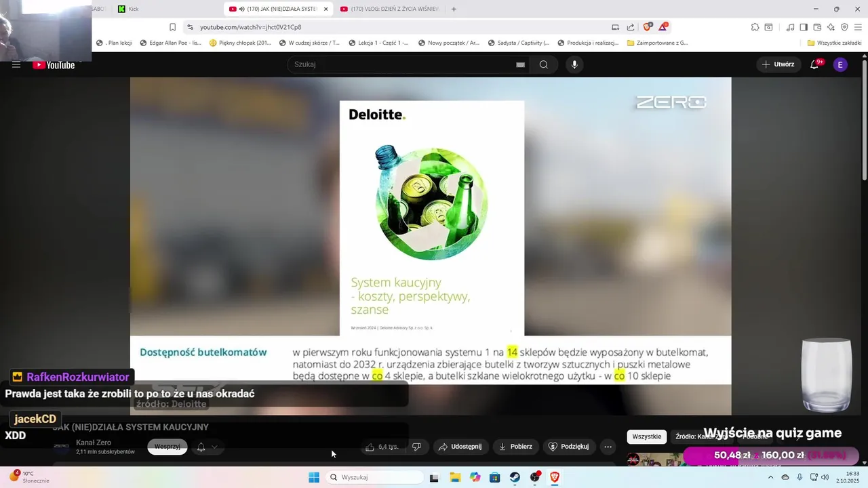Open the 'Kanał Zero' channel name
868x488 pixels.
coord(94,443)
